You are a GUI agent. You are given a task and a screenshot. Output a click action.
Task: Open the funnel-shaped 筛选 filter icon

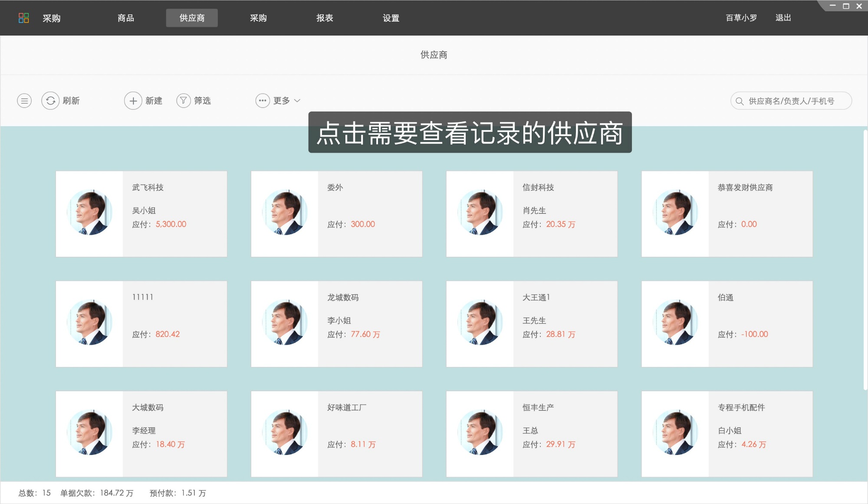click(x=184, y=100)
